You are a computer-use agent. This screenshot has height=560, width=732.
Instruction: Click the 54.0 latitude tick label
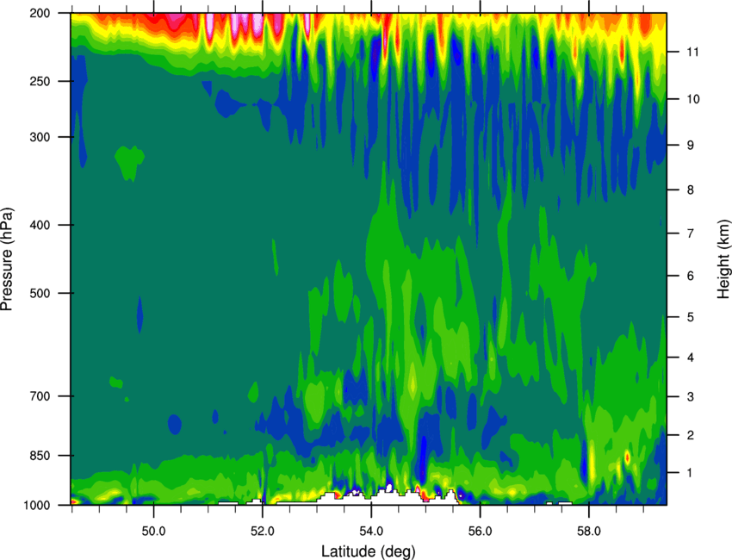click(x=372, y=532)
